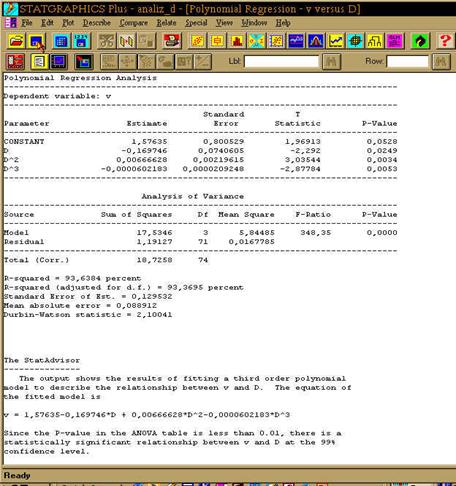Click the Copy icon beside the scissors
456x486 pixels.
[x=127, y=41]
